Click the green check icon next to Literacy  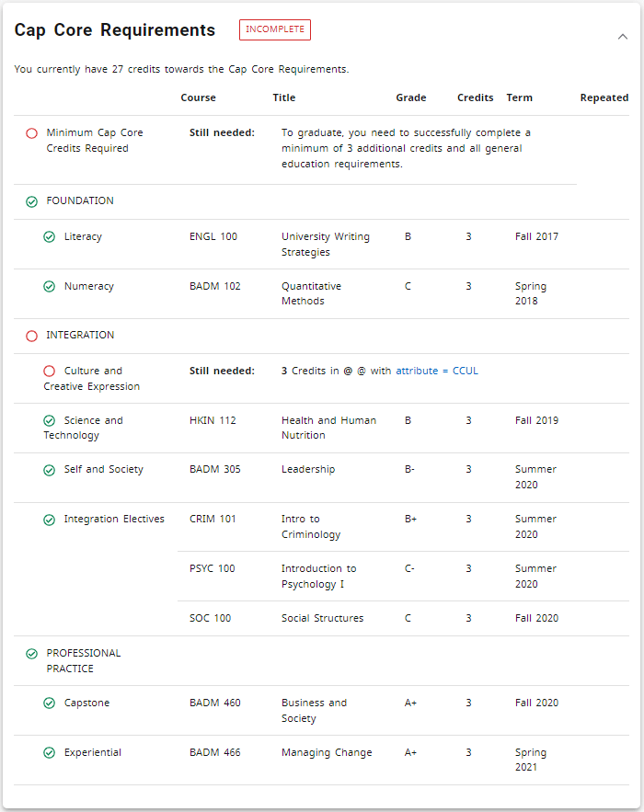point(50,237)
